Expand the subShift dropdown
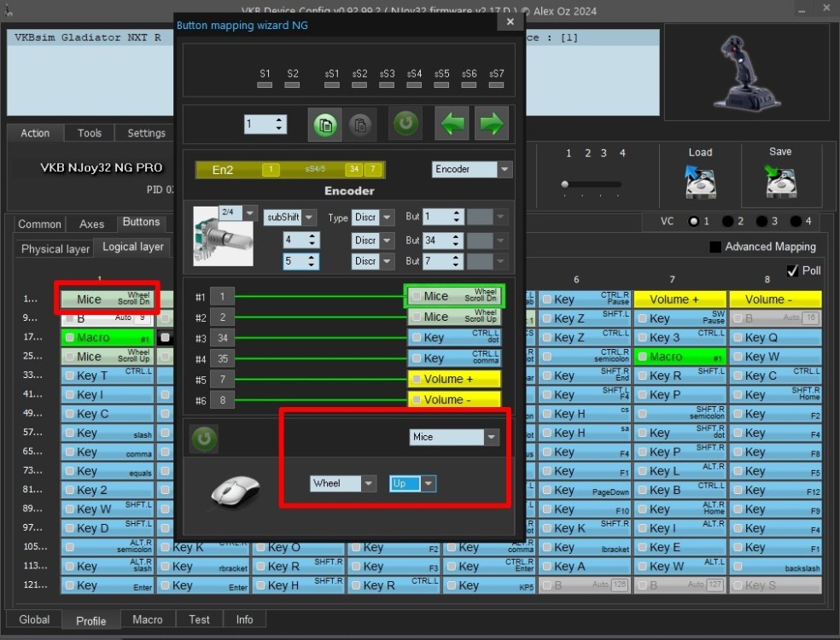The width and height of the screenshot is (840, 640). pos(309,218)
